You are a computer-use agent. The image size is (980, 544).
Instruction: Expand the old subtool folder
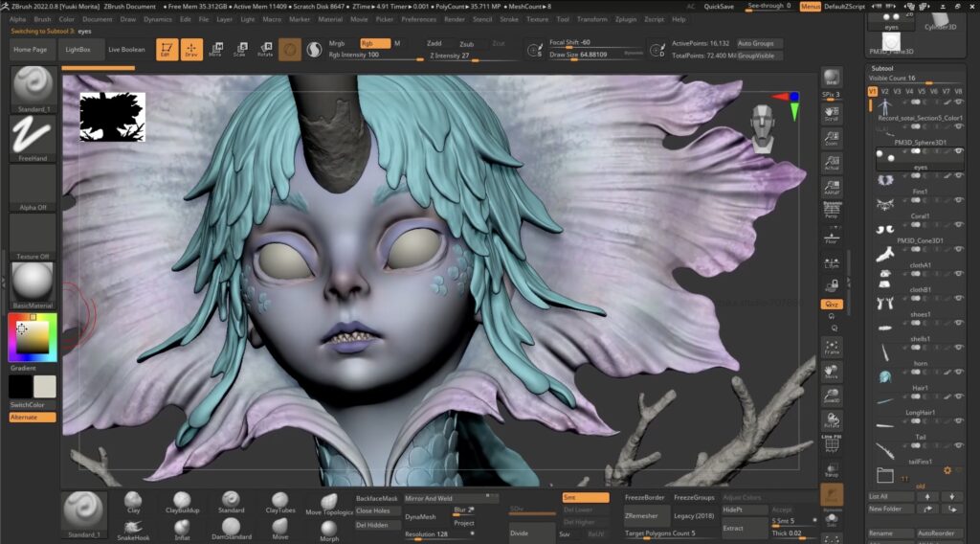885,476
